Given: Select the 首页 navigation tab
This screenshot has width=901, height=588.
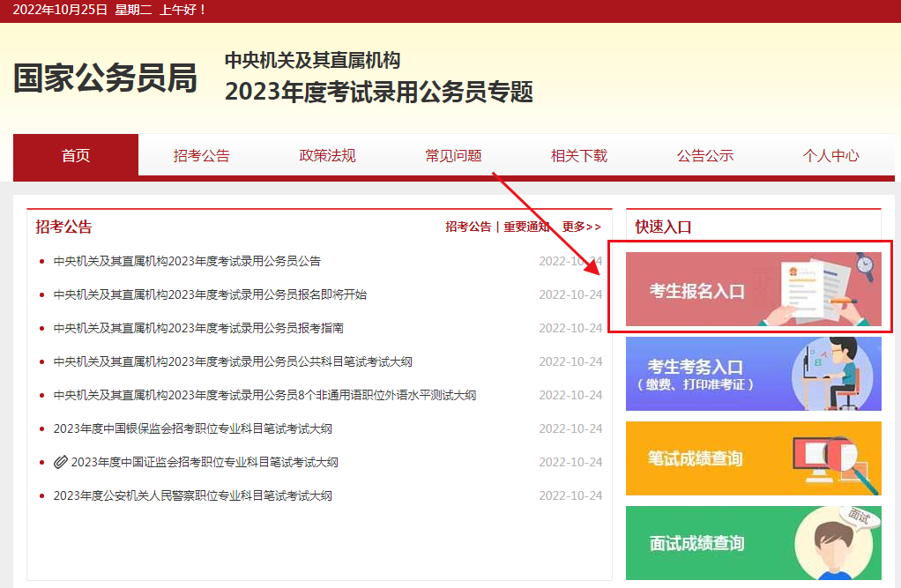Looking at the screenshot, I should 75,155.
